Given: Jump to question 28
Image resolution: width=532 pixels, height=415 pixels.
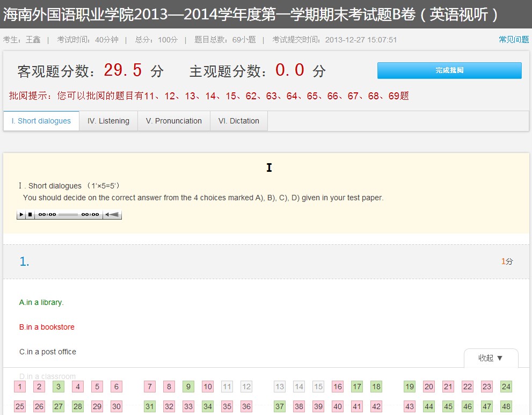Looking at the screenshot, I should click(x=78, y=406).
